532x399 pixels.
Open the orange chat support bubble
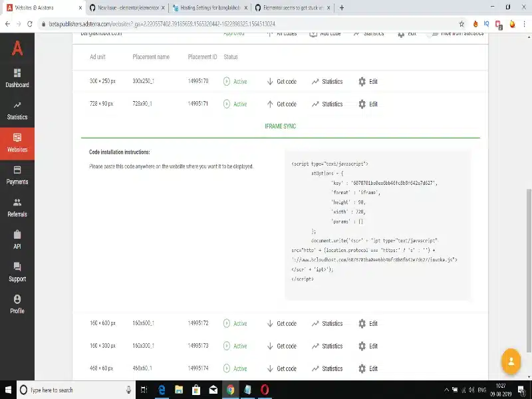[x=511, y=362]
